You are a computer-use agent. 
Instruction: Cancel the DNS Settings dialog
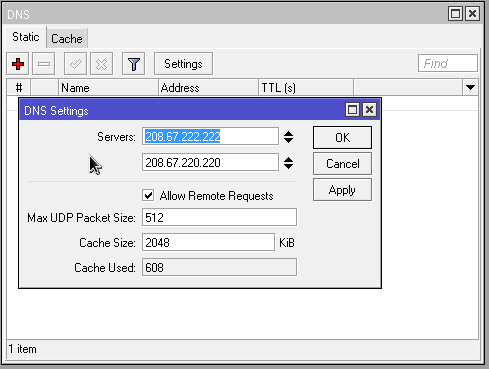click(x=342, y=164)
